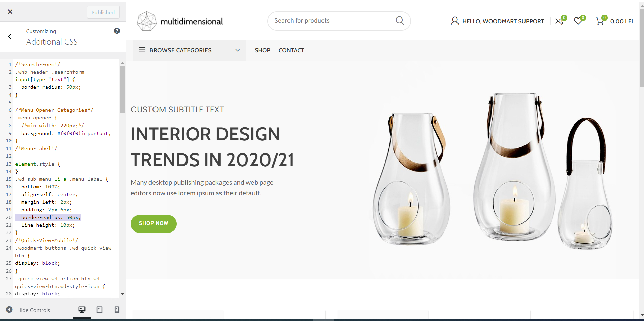This screenshot has height=321, width=644.
Task: Click the Shop Now button
Action: 154,224
